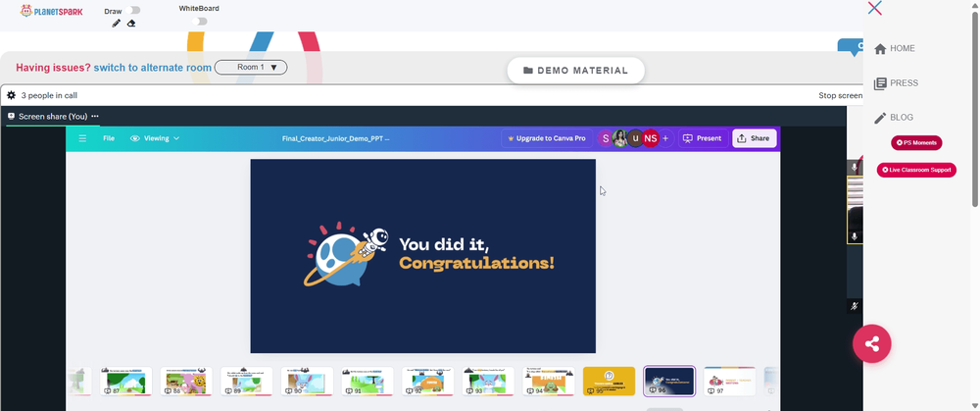Select slide thumbnail 91
This screenshot has height=411, width=980.
pos(367,382)
